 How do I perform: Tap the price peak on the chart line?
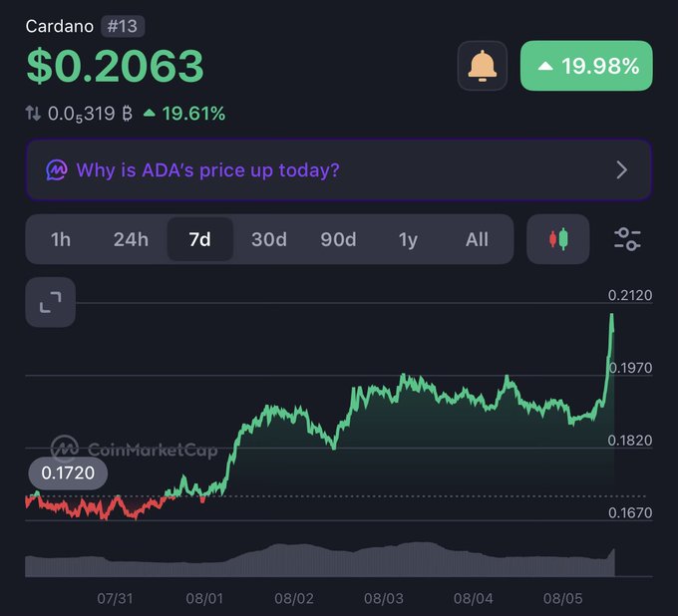pos(611,316)
